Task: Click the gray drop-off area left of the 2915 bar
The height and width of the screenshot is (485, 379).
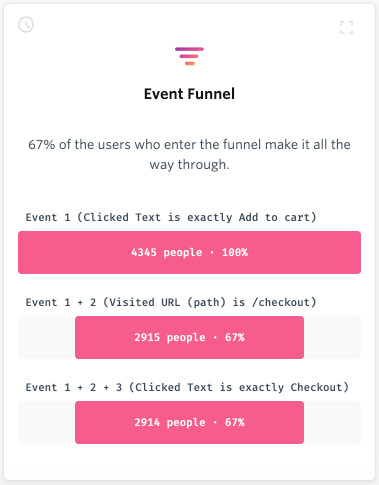Action: [x=47, y=337]
